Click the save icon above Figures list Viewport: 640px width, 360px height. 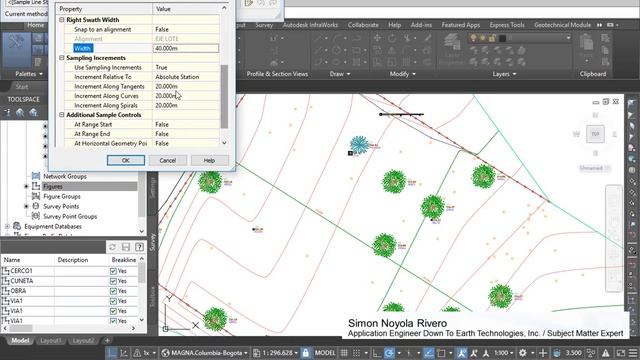[126, 247]
